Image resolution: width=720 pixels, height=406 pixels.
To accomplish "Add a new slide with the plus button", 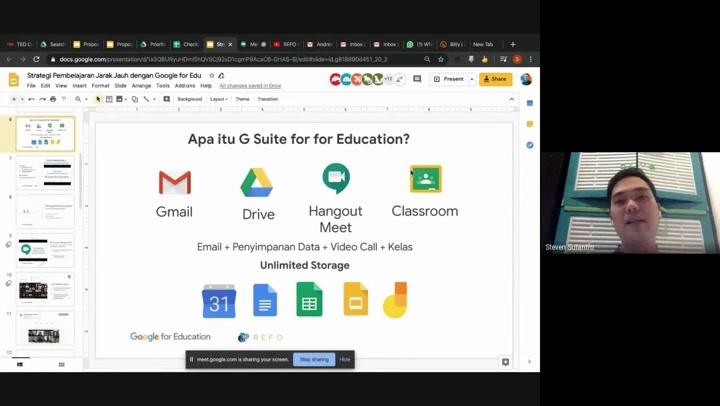I will tap(14, 99).
